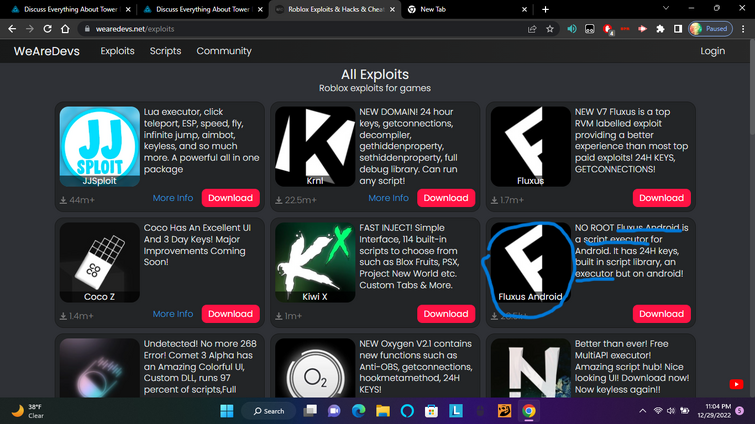Download Krnl

446,198
